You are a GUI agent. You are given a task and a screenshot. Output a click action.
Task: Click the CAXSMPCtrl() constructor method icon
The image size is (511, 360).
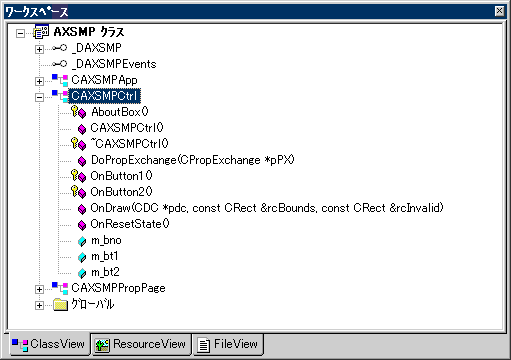[x=82, y=129]
